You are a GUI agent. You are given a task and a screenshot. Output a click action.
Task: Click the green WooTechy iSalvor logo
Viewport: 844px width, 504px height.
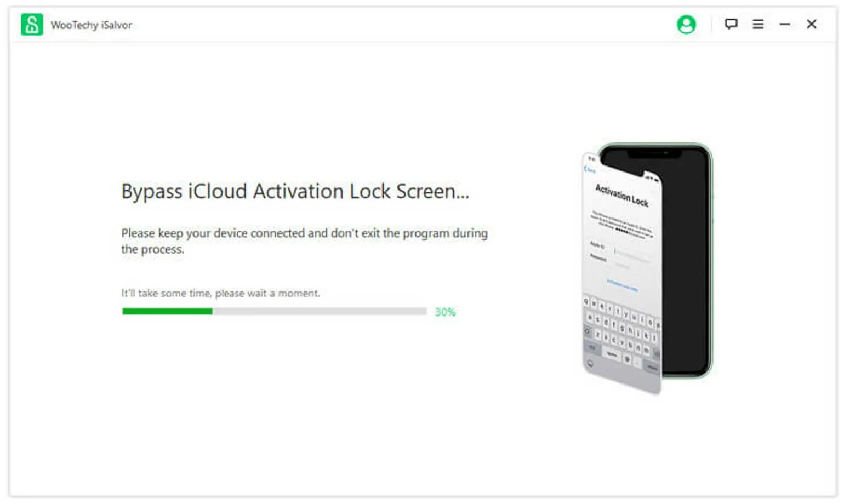pyautogui.click(x=32, y=25)
